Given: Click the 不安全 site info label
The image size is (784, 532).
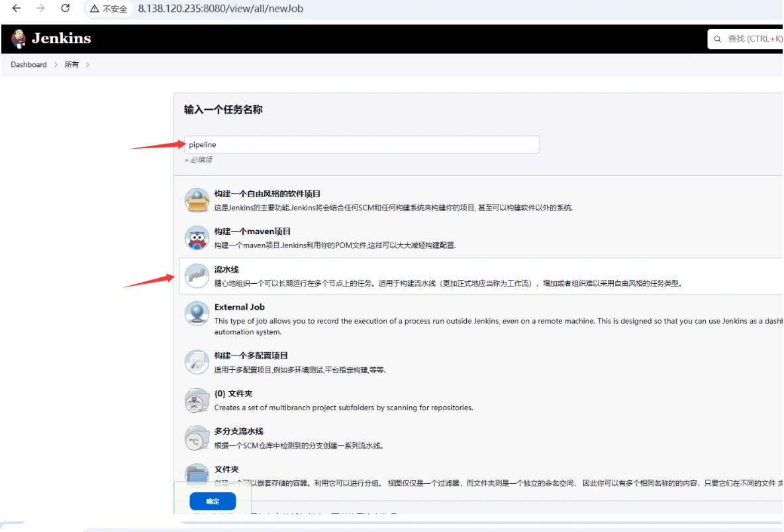Looking at the screenshot, I should point(115,9).
